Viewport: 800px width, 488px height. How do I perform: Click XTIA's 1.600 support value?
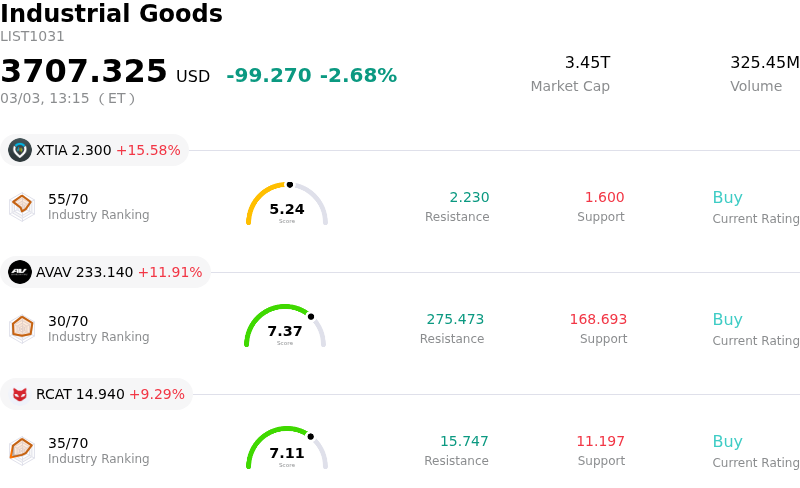click(604, 198)
